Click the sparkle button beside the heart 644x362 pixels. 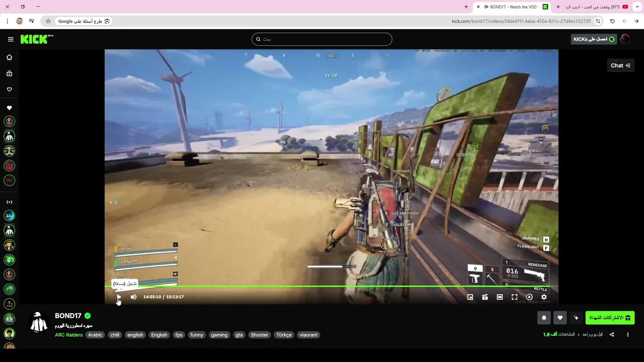pyautogui.click(x=576, y=318)
